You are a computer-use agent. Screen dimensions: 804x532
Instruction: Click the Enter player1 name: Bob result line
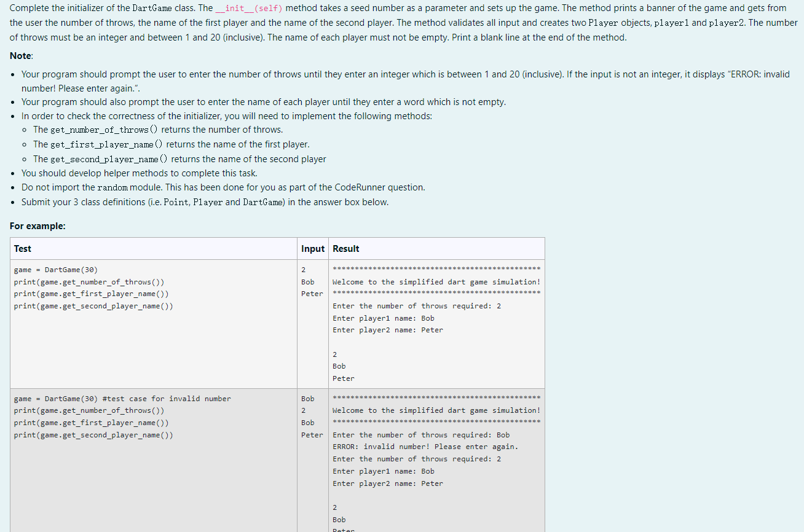point(384,318)
